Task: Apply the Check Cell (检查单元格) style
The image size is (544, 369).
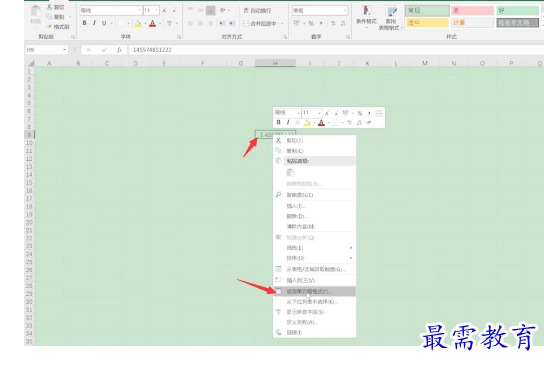Action: click(x=518, y=23)
